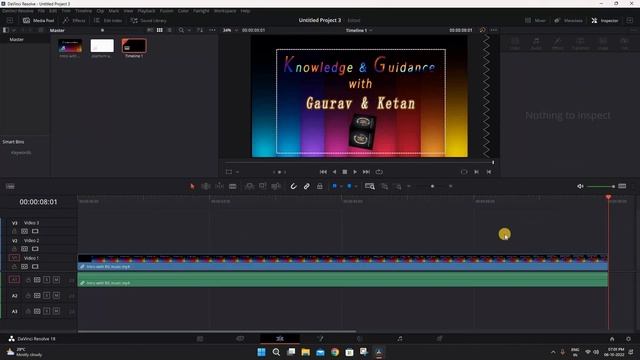Open the Flag color dropdown arrow
The image size is (640, 360).
(341, 187)
